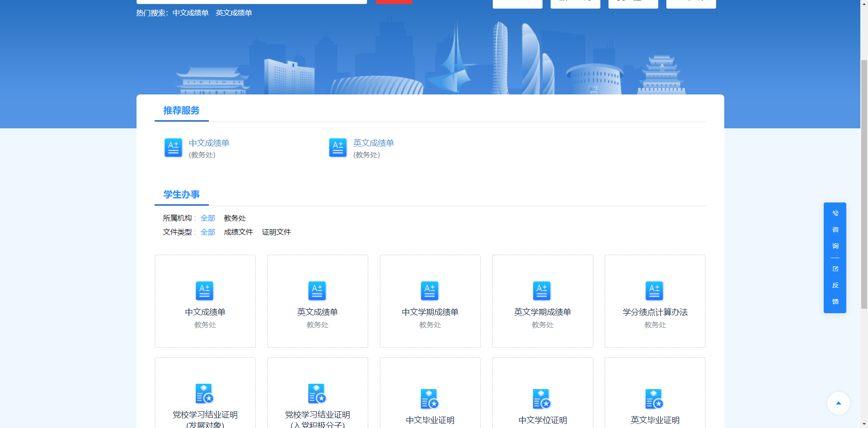
Task: Click the 中文毕业证明 certificate icon
Action: pyautogui.click(x=429, y=399)
